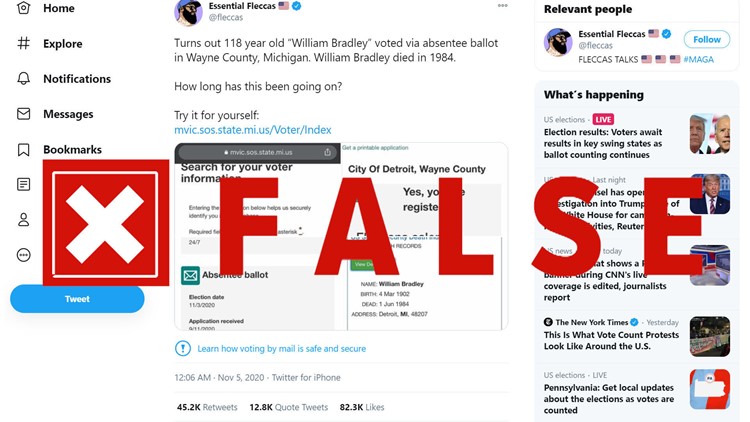The height and width of the screenshot is (422, 750).
Task: Expand the tweet's three-dot options menu
Action: pyautogui.click(x=502, y=6)
